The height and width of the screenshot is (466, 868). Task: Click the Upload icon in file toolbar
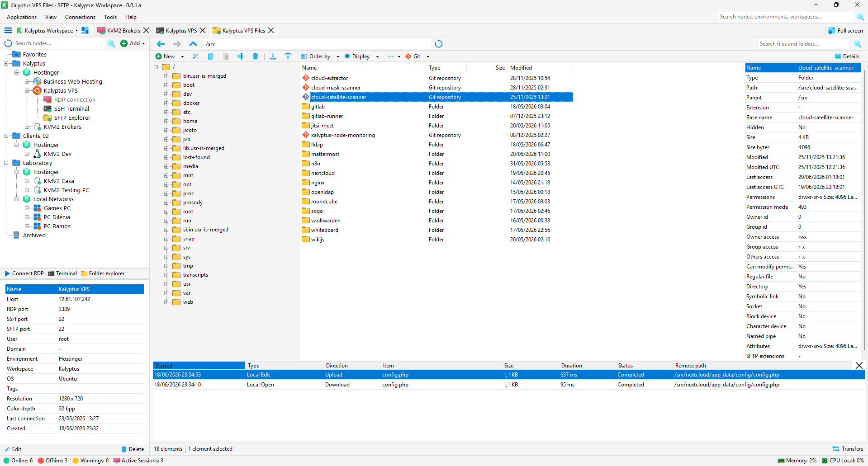pos(288,56)
